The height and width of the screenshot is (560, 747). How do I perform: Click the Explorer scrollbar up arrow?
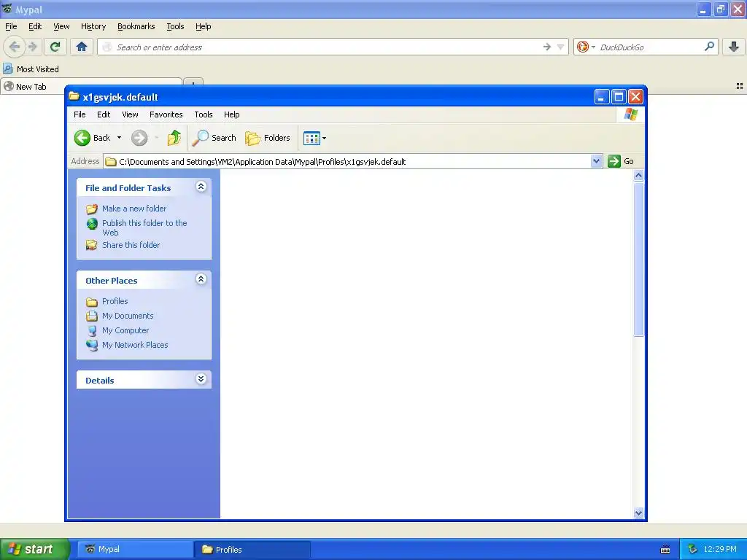pos(638,176)
